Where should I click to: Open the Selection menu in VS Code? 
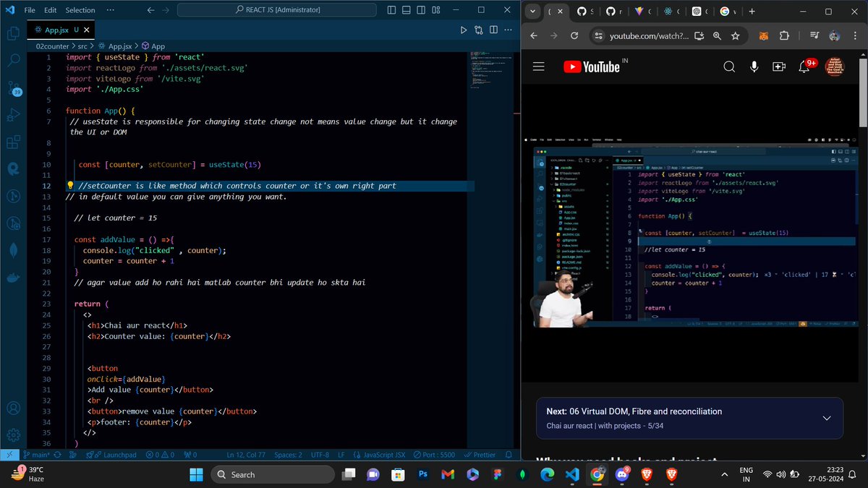click(80, 9)
